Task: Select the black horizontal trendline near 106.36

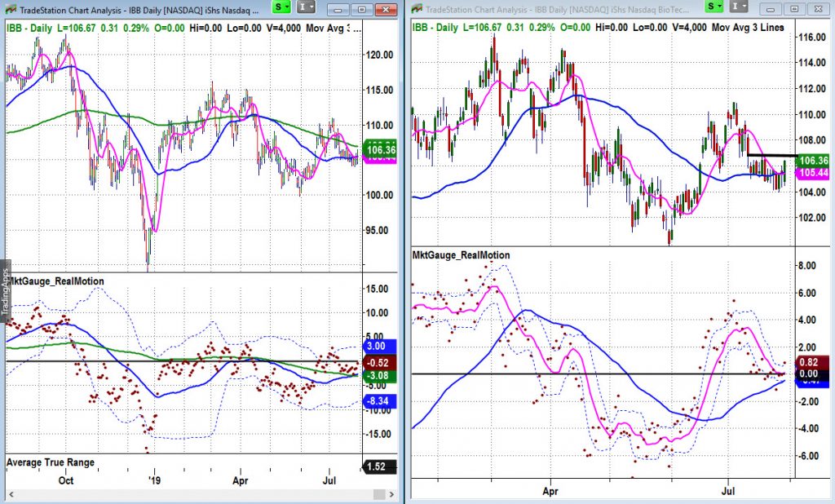Action: pyautogui.click(x=771, y=155)
